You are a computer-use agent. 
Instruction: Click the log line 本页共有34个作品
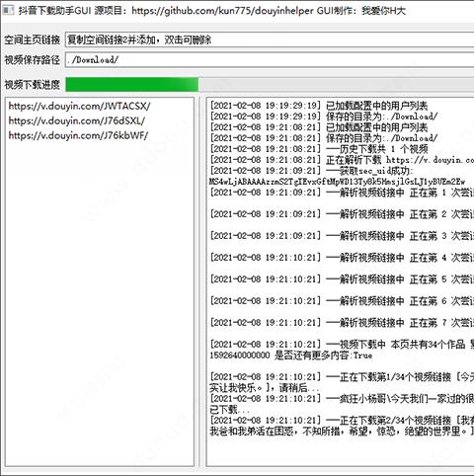pyautogui.click(x=342, y=345)
